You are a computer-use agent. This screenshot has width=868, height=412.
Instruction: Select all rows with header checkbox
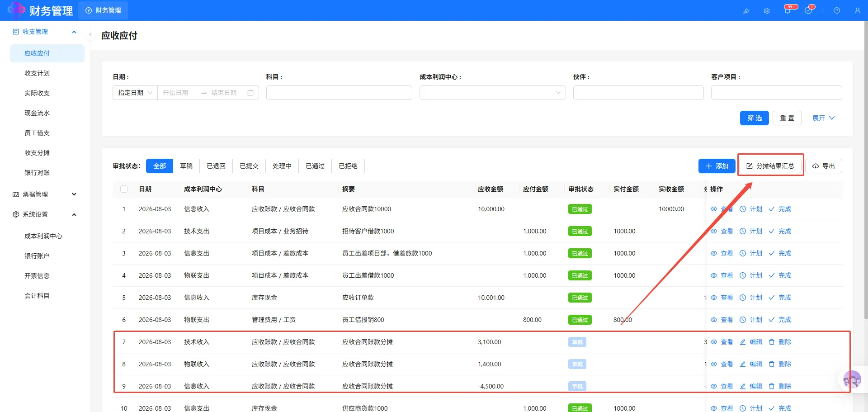pos(124,189)
